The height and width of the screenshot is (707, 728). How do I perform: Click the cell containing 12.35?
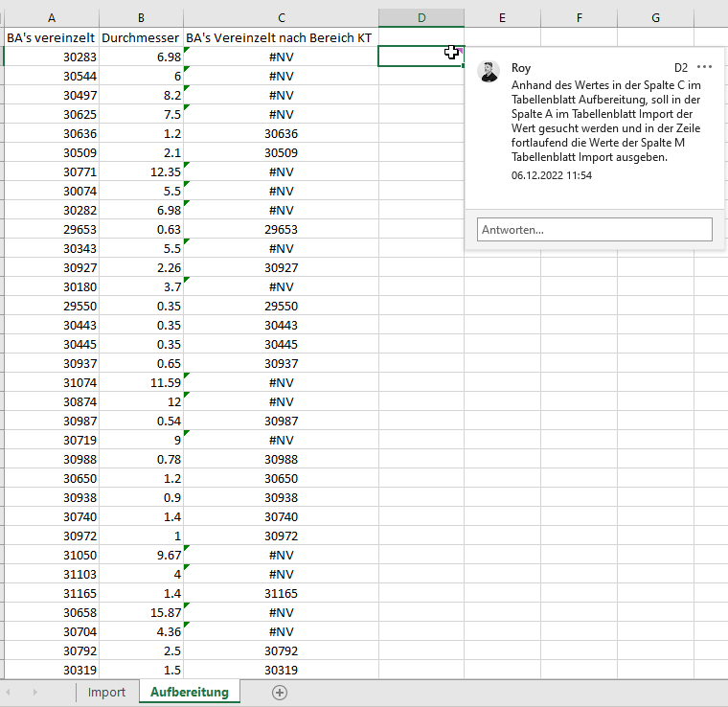141,171
